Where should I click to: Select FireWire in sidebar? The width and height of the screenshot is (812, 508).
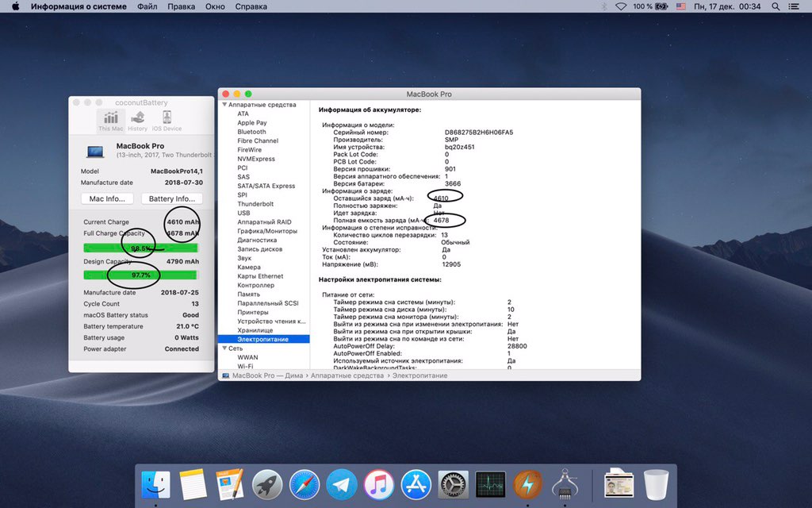(250, 150)
